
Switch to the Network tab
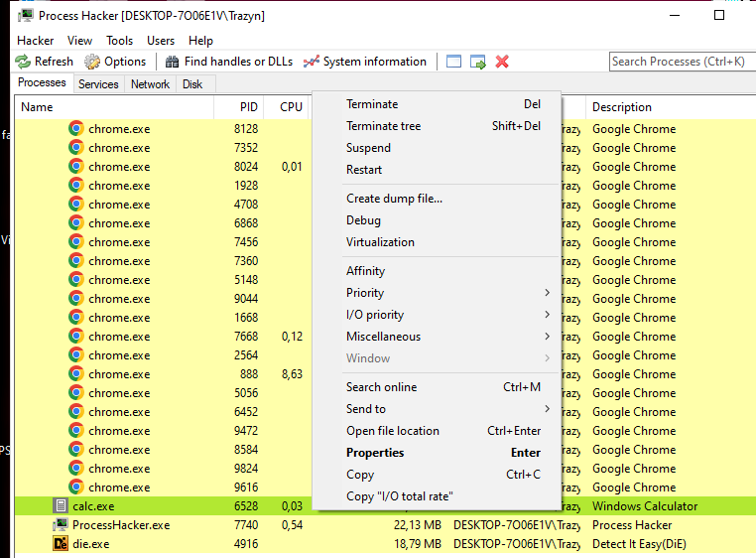pos(150,84)
